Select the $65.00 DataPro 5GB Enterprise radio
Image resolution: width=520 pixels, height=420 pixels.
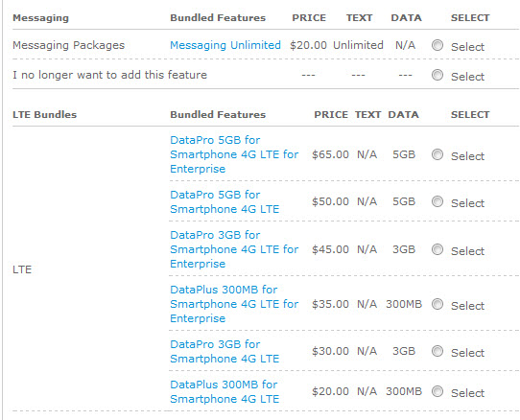tap(437, 154)
